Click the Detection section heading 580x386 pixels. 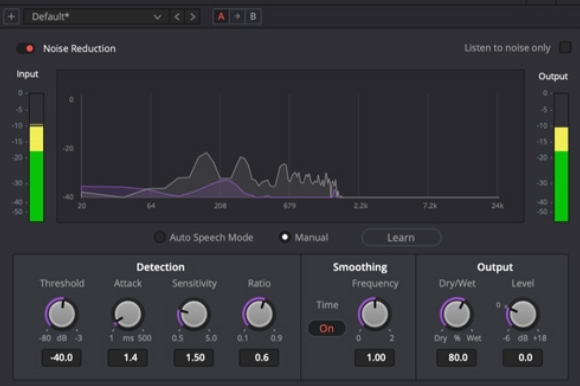(x=160, y=267)
